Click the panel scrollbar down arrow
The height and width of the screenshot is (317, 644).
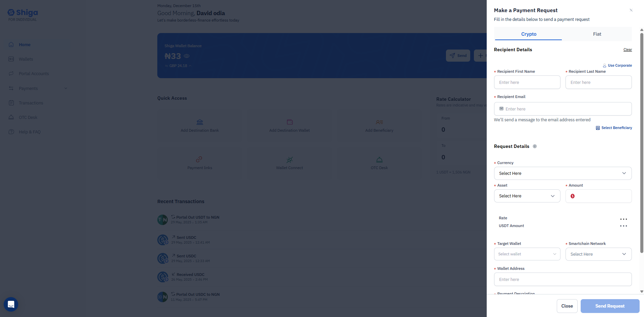click(642, 291)
